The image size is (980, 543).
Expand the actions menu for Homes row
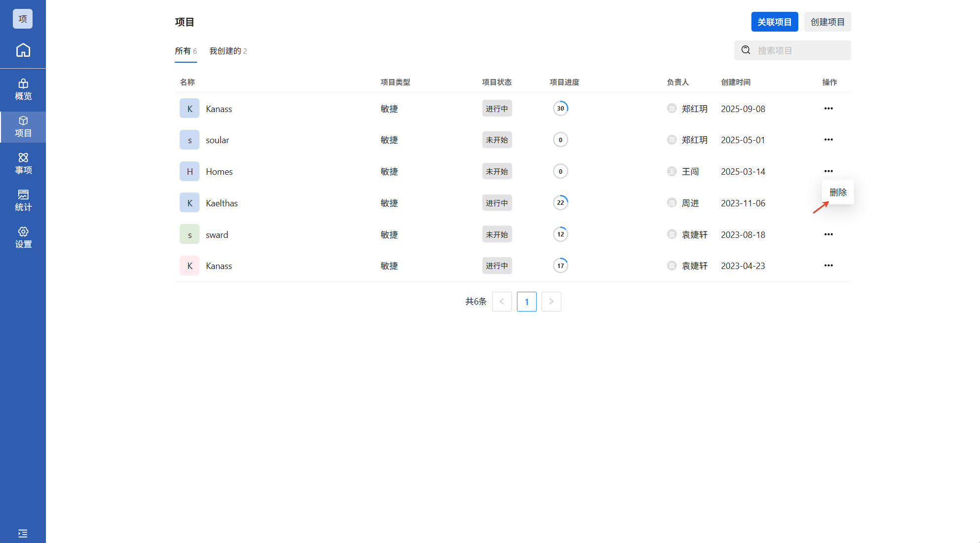pos(828,171)
